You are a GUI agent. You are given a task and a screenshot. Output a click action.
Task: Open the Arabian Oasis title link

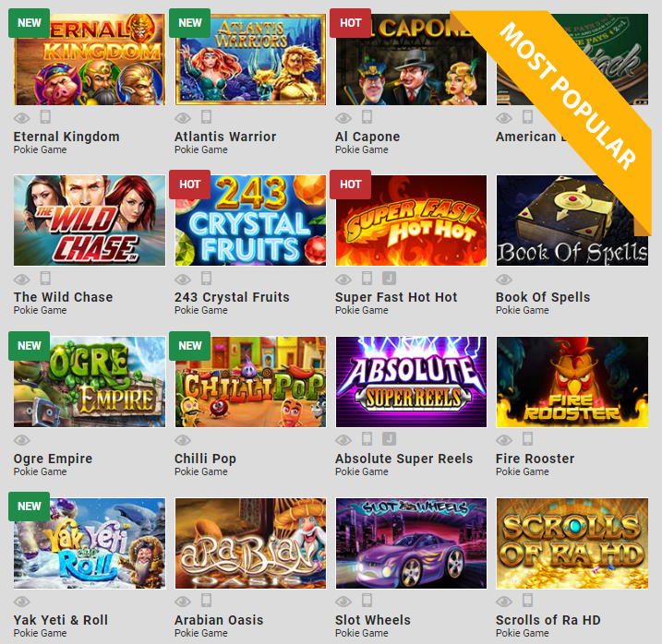[219, 620]
